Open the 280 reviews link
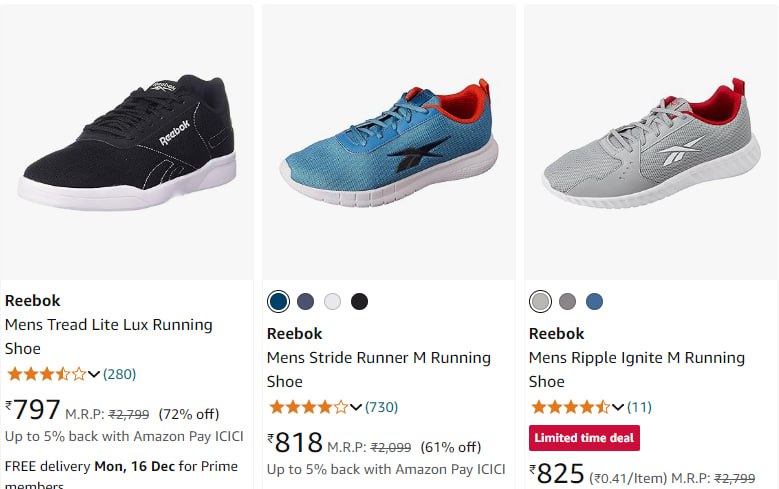The width and height of the screenshot is (779, 489). click(120, 374)
